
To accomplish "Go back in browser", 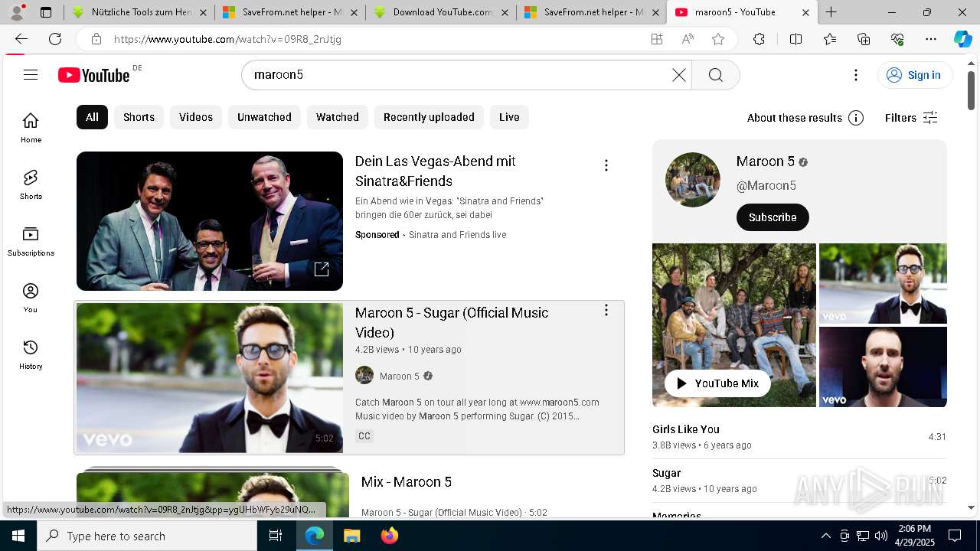I will (21, 39).
